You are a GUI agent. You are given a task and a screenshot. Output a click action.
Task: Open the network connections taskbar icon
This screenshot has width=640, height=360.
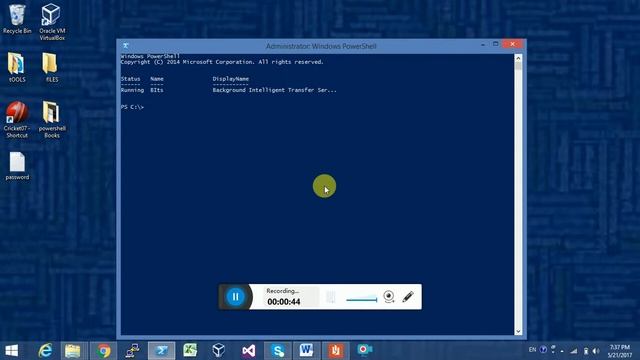click(x=133, y=351)
